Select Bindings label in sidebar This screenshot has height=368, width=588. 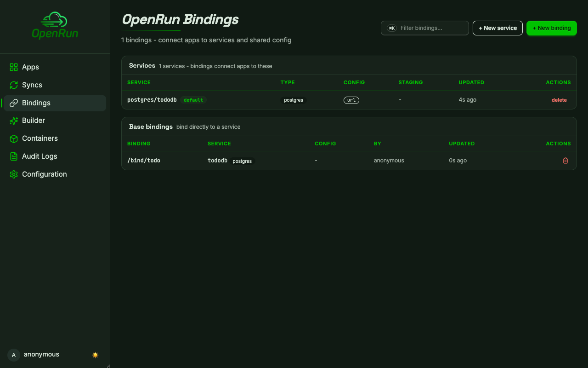(x=36, y=103)
